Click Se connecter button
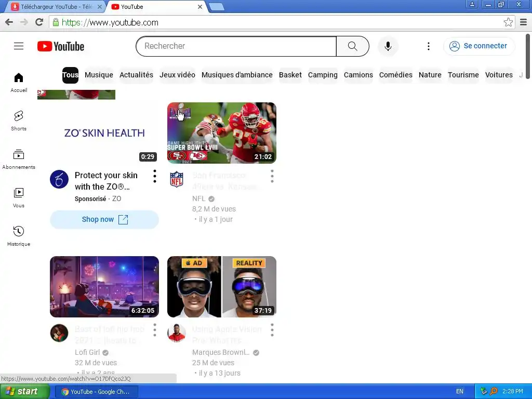Screen dimensions: 532x399 click(478, 46)
